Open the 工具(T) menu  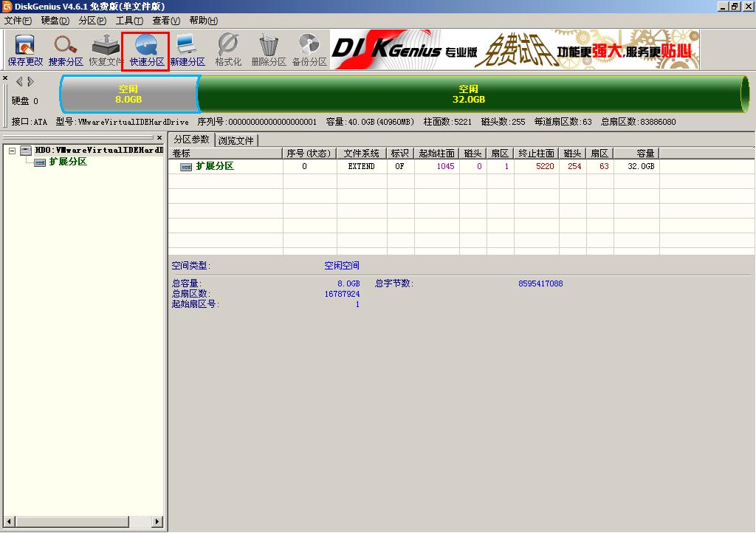coord(129,21)
